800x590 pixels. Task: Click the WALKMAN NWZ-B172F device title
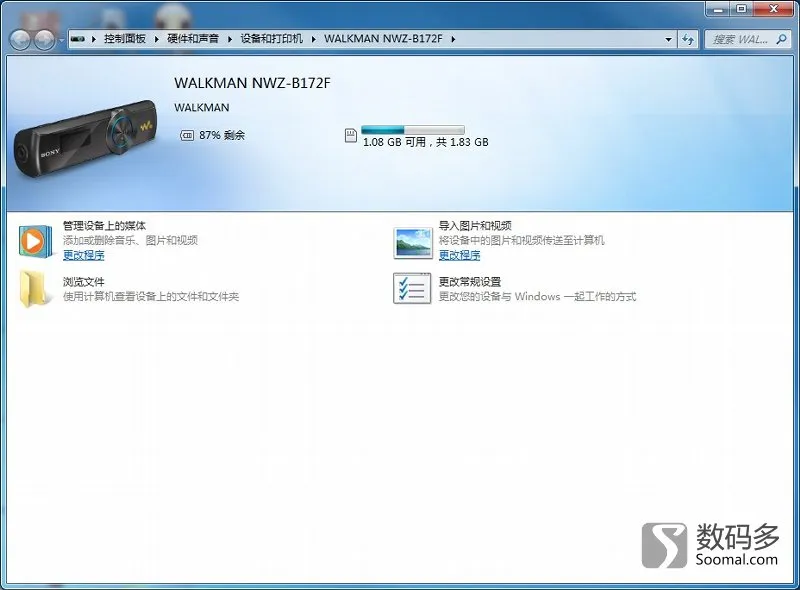(x=252, y=83)
